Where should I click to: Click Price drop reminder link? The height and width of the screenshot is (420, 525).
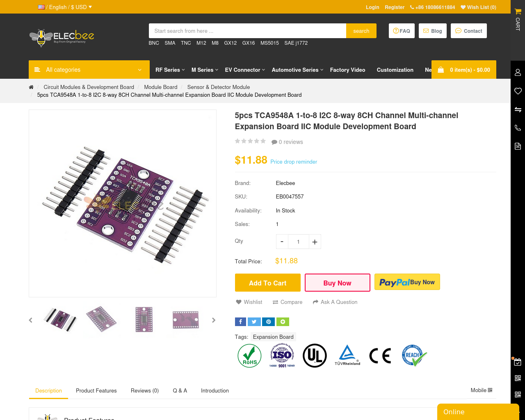294,162
